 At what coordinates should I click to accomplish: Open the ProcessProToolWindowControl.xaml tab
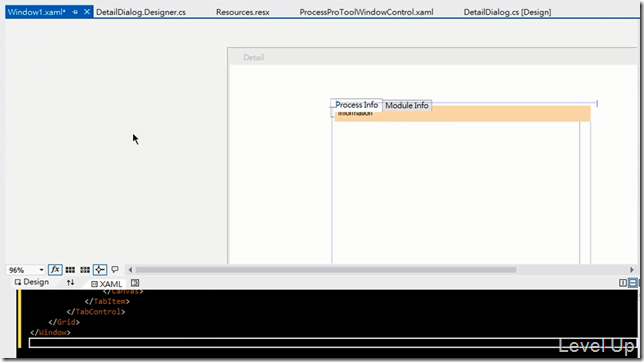366,12
